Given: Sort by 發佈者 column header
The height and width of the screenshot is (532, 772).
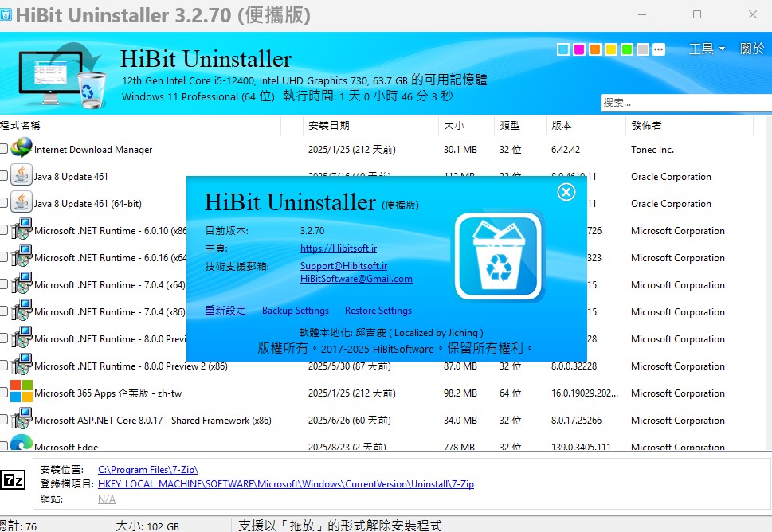Looking at the screenshot, I should click(689, 126).
